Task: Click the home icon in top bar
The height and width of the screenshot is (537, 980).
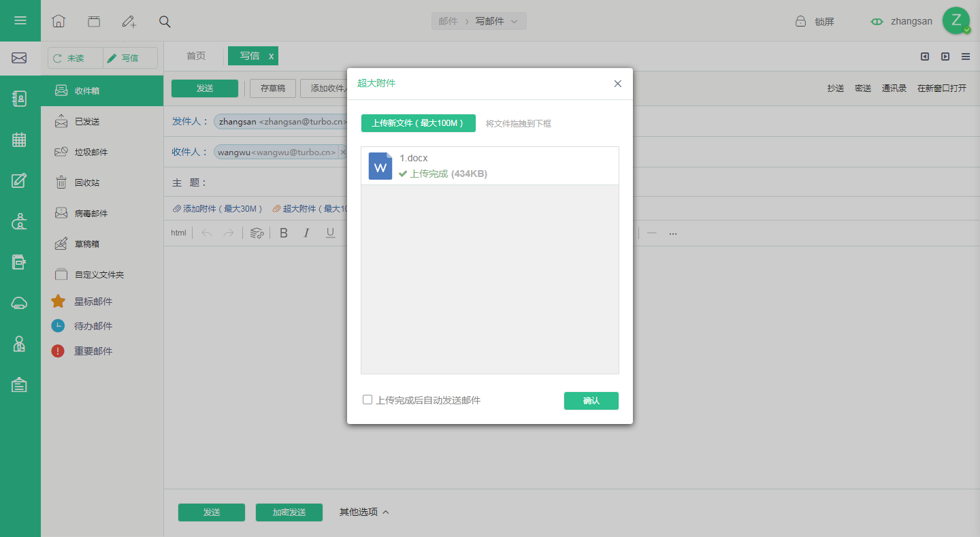Action: coord(59,21)
